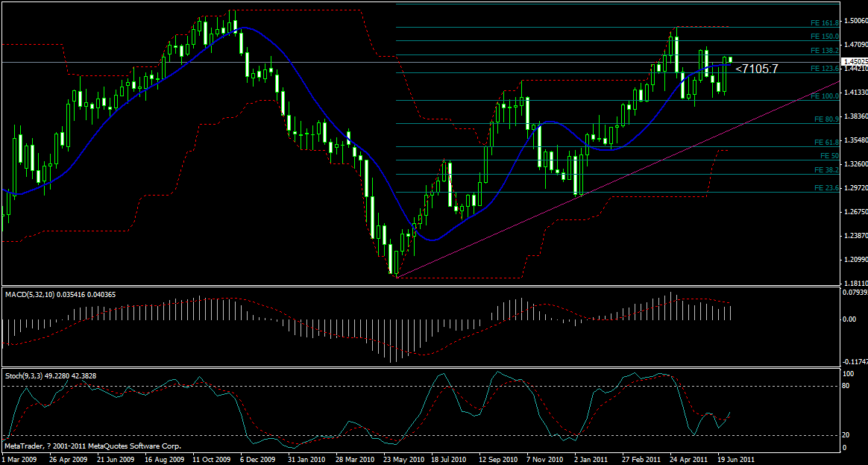Click the 1.50060 price scale value
868x465 pixels.
854,22
